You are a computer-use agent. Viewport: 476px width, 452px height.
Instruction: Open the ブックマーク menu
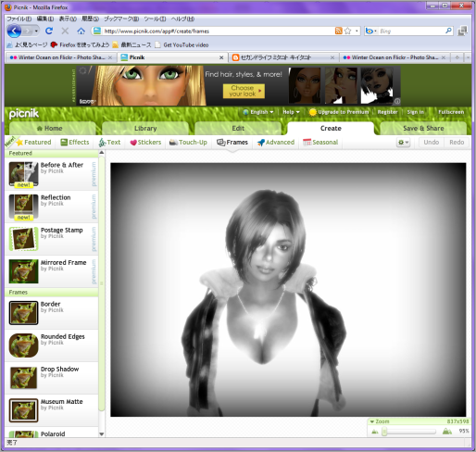pos(121,19)
